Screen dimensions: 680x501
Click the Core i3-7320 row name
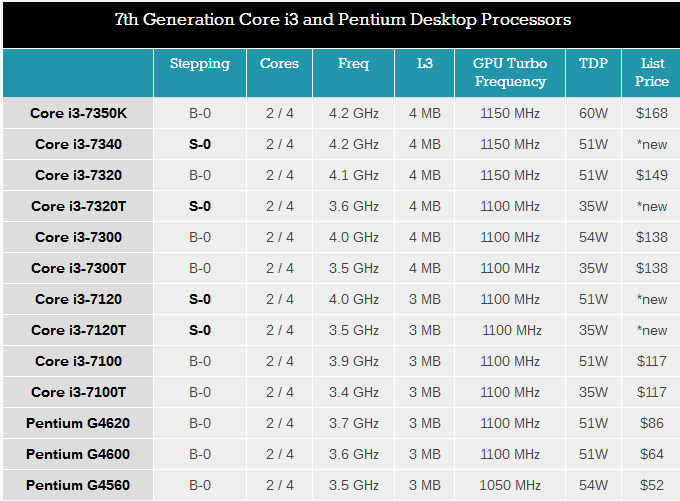click(x=78, y=175)
